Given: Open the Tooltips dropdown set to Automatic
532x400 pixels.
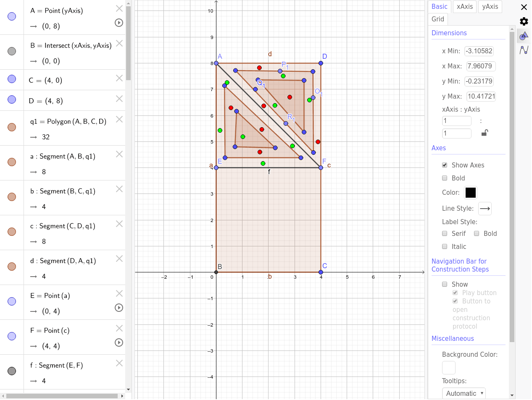Looking at the screenshot, I should pyautogui.click(x=464, y=393).
